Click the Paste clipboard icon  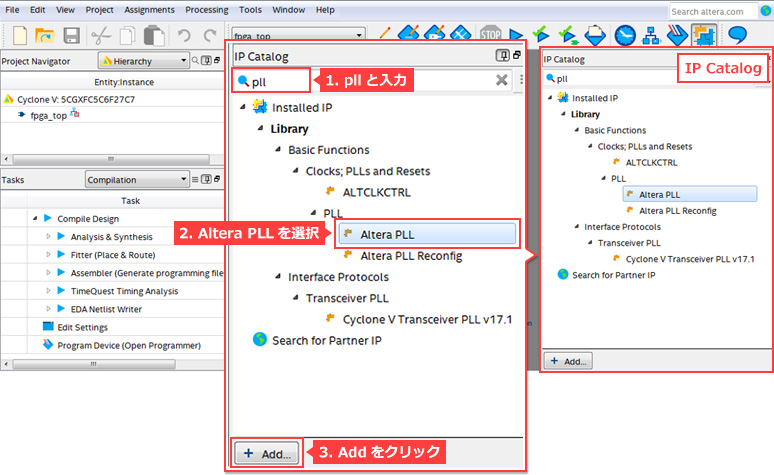155,36
